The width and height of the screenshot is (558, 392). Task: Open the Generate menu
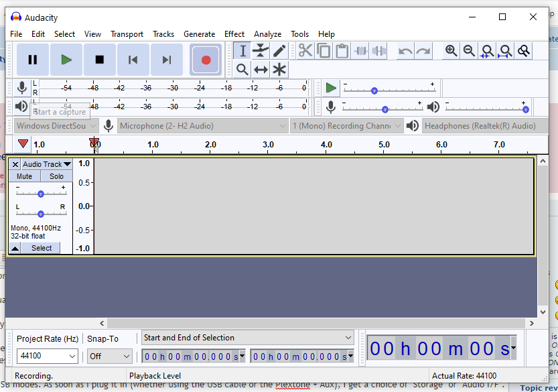pyautogui.click(x=200, y=34)
